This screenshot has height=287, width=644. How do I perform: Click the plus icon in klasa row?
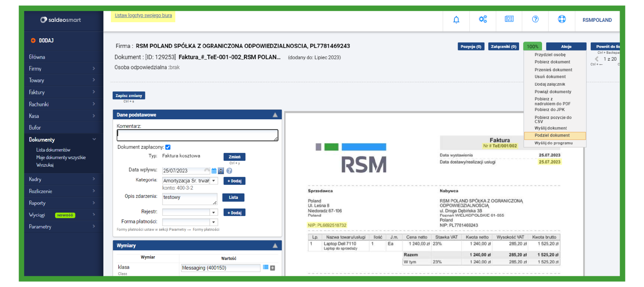[273, 268]
